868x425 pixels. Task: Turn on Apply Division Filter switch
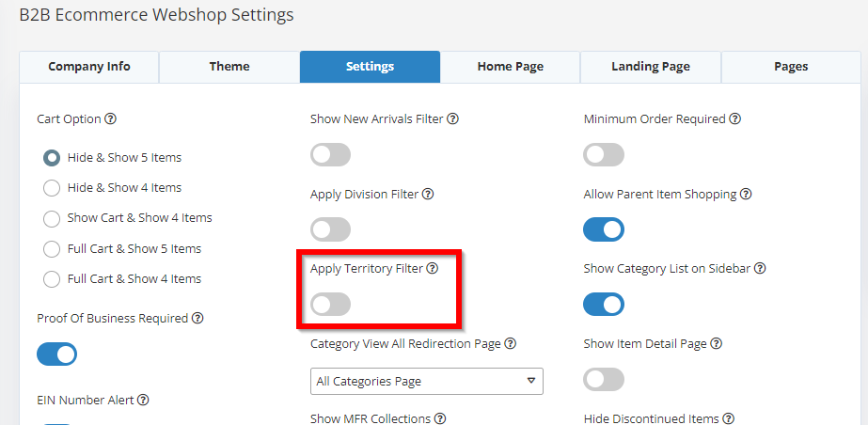click(330, 229)
